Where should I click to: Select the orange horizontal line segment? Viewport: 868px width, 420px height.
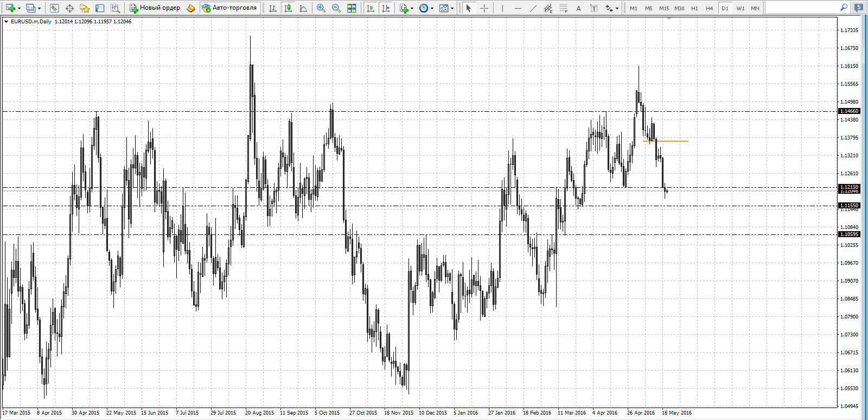666,141
